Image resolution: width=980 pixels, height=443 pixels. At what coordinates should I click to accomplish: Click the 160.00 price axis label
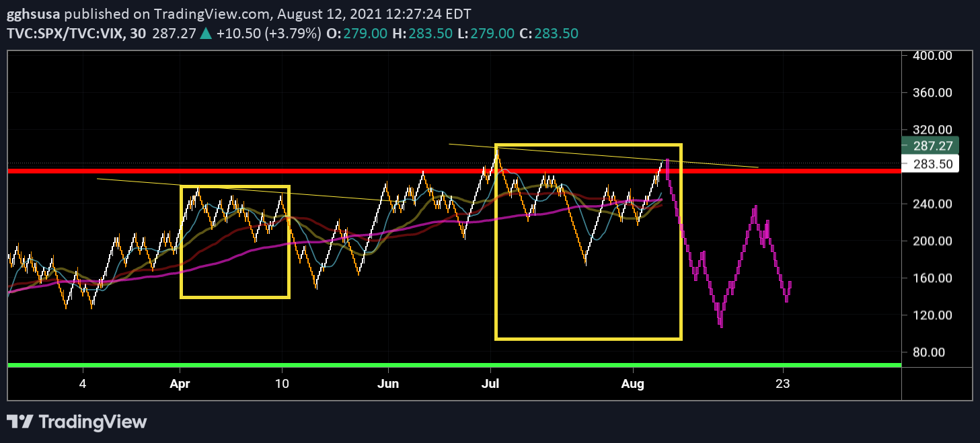tap(932, 278)
